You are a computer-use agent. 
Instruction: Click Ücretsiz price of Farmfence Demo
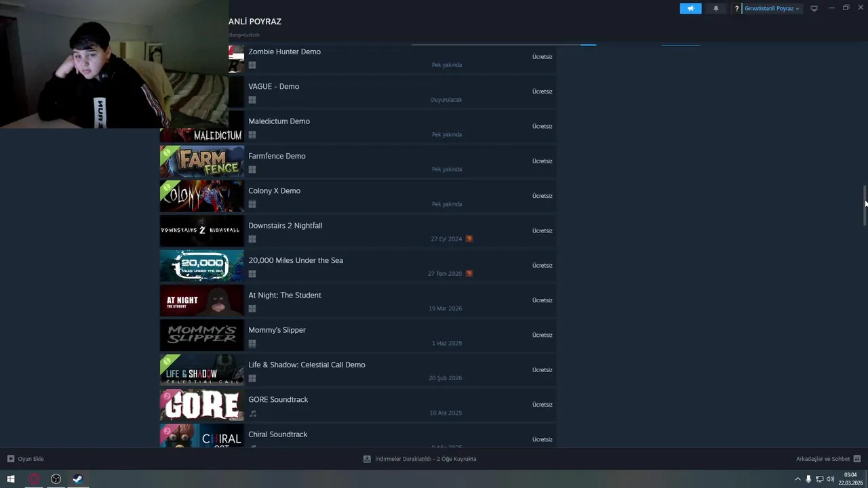point(542,161)
